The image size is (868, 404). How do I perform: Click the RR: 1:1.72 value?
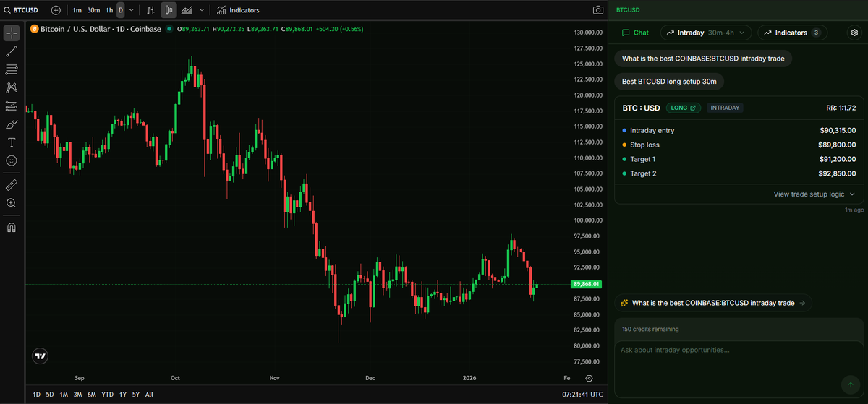[x=841, y=108]
